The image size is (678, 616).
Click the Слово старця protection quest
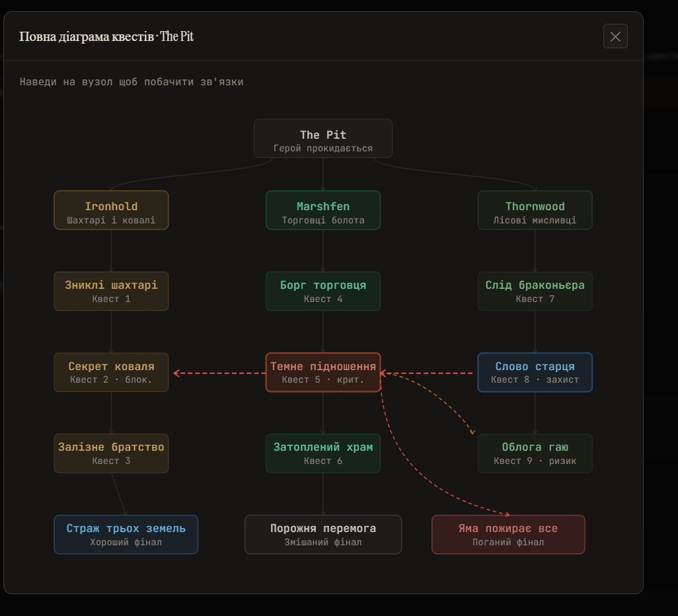535,373
